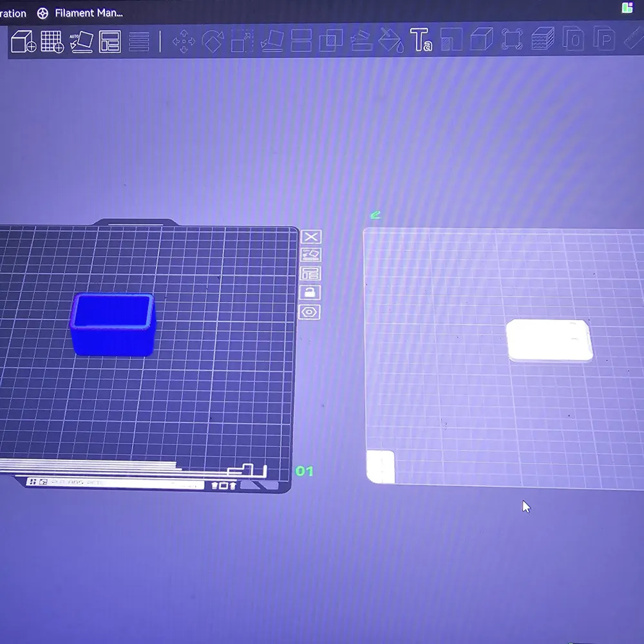Select the Text shape Ta tool

click(421, 40)
